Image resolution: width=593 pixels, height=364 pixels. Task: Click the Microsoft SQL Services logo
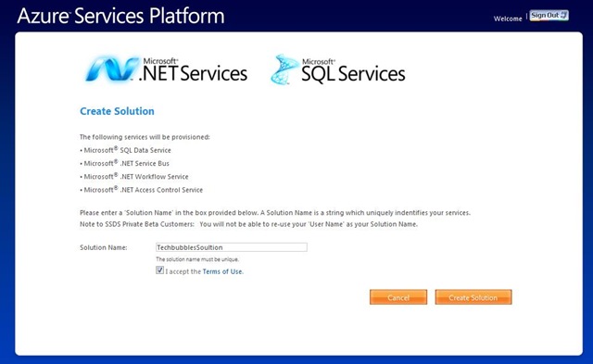point(337,69)
